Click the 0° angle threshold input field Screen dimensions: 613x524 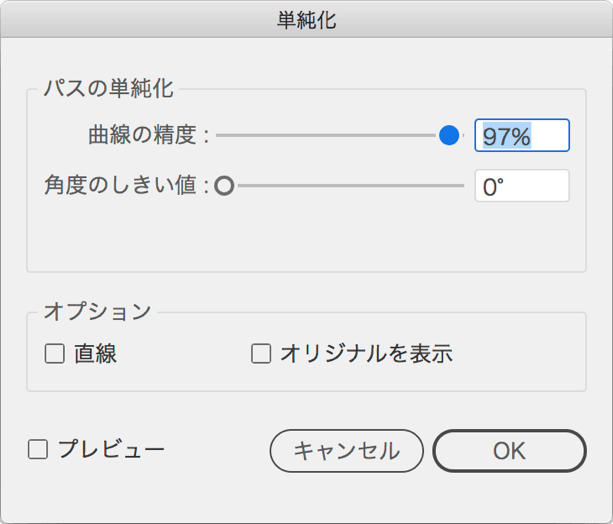pos(522,186)
